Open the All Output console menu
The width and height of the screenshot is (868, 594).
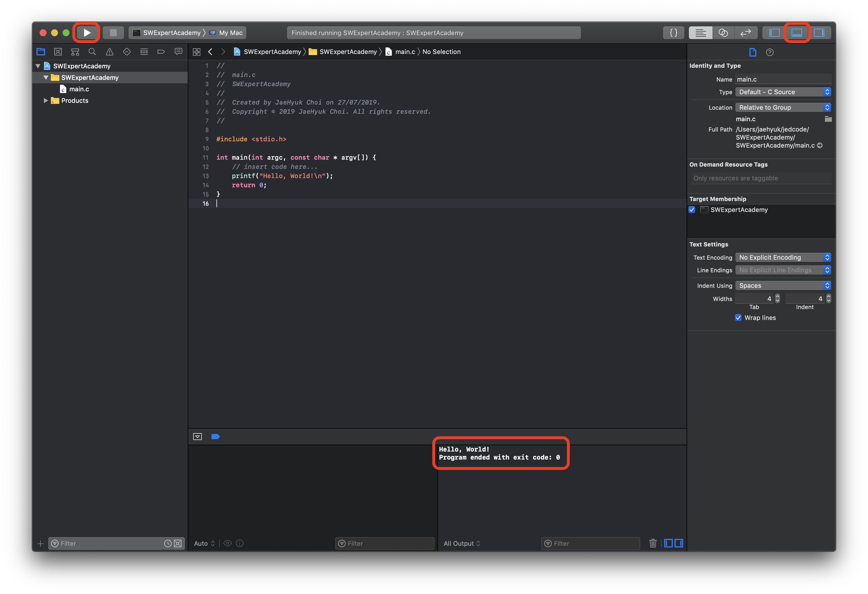click(462, 543)
